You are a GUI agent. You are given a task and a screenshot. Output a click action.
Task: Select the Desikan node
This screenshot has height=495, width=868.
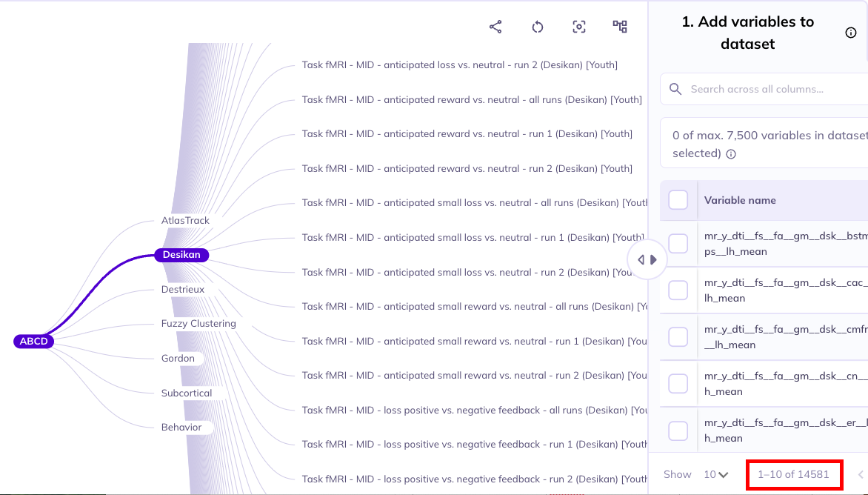pos(181,255)
